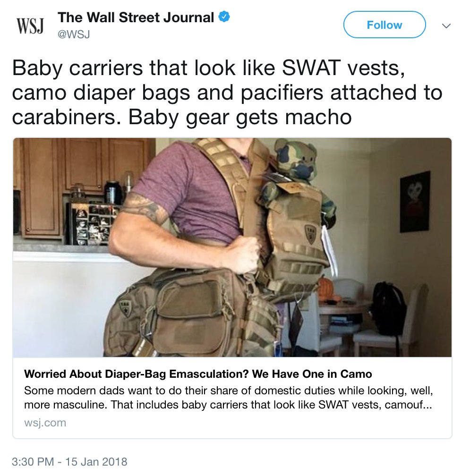Image resolution: width=461 pixels, height=476 pixels.
Task: Open the baby gear article image
Action: click(232, 247)
